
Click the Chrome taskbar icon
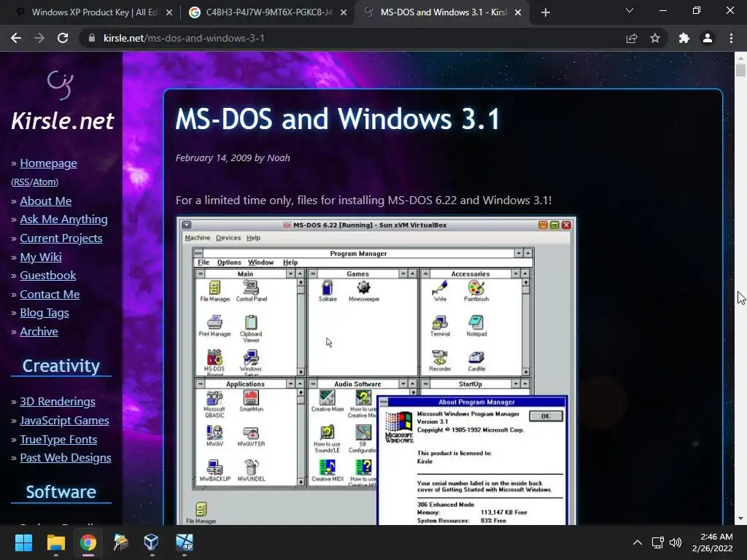click(x=88, y=542)
